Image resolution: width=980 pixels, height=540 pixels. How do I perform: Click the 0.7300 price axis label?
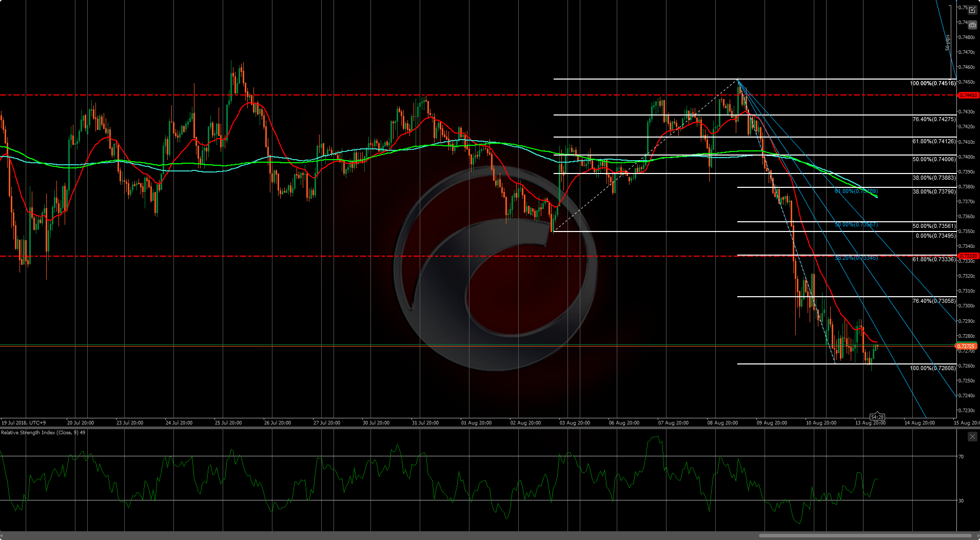click(967, 306)
